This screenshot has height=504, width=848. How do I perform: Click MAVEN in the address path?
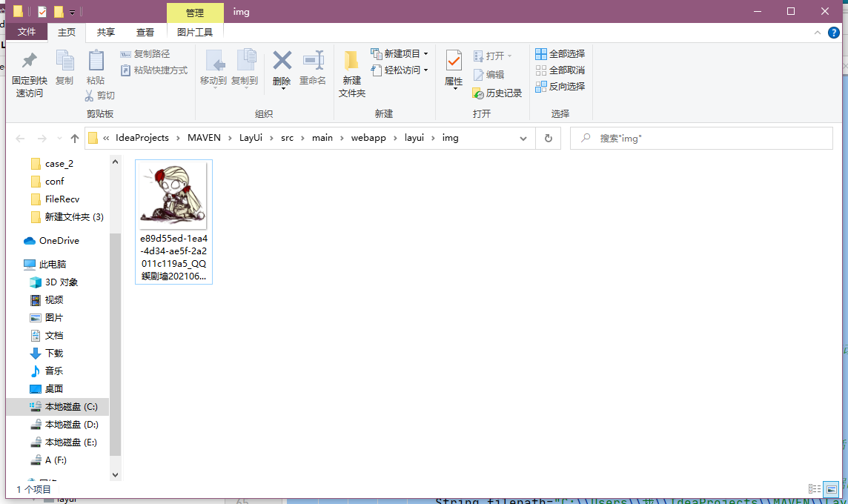[x=204, y=138]
